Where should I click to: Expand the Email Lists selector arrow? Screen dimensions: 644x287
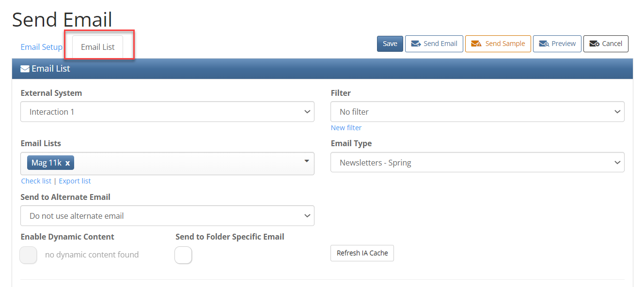[x=307, y=161]
